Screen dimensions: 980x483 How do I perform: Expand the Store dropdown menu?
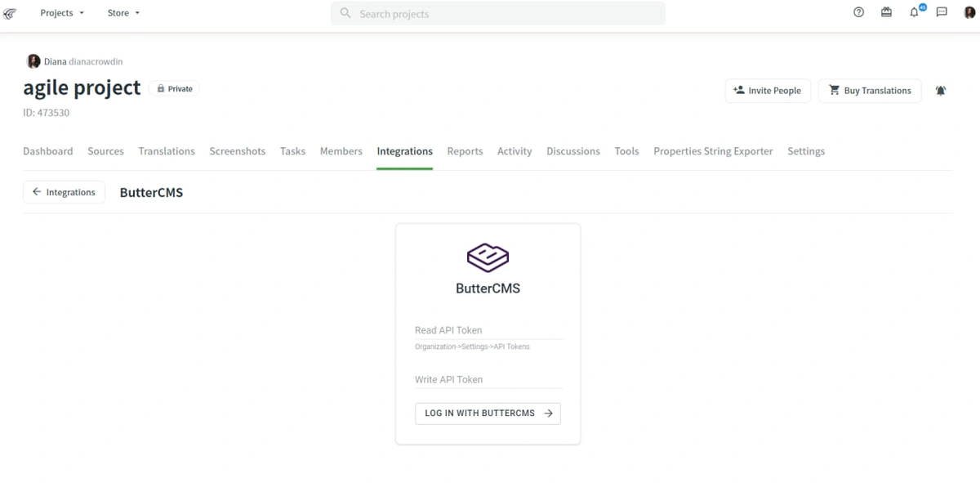pos(123,13)
